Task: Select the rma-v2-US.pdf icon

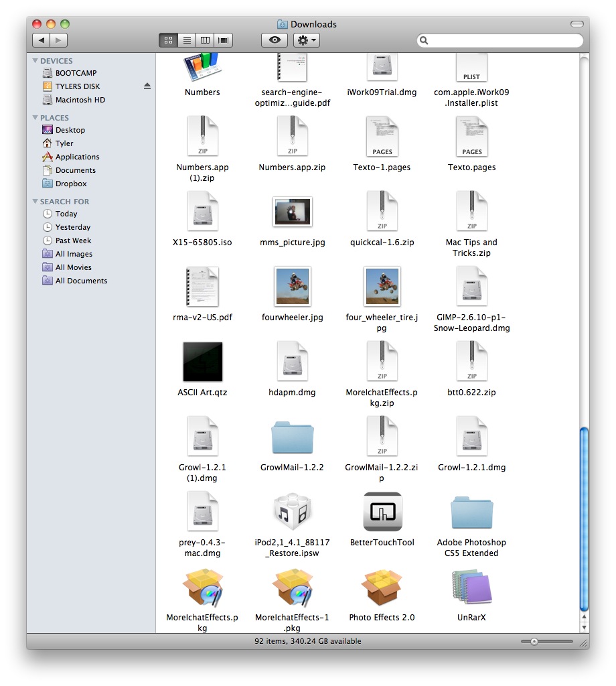Action: 202,287
